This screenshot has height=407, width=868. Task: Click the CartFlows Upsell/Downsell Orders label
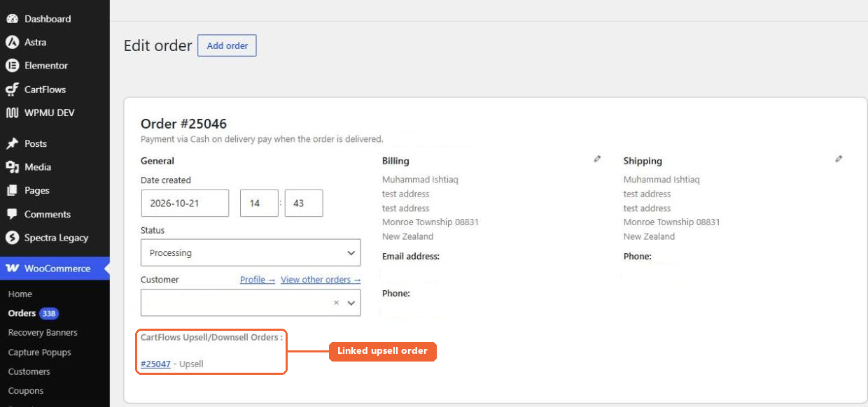[x=211, y=337]
